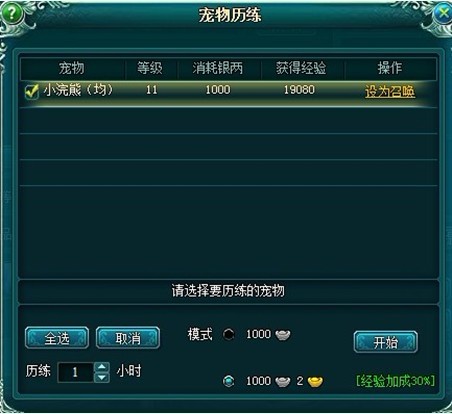This screenshot has height=414, width=452.
Task: Click the gold ingot icon
Action: click(x=315, y=381)
